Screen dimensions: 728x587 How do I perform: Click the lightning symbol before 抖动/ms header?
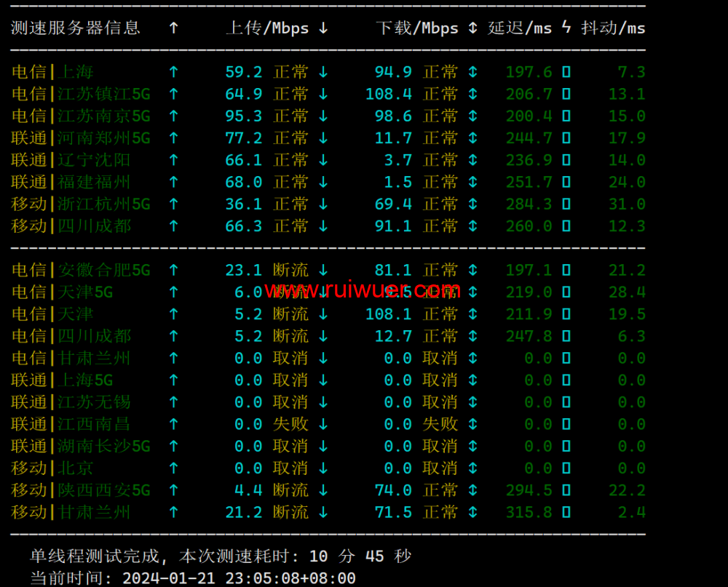(x=566, y=28)
